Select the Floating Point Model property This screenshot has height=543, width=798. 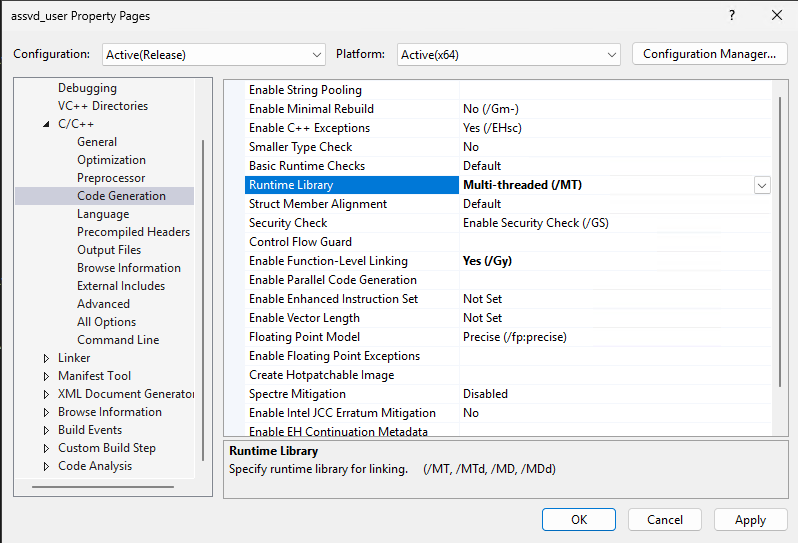[x=304, y=337]
